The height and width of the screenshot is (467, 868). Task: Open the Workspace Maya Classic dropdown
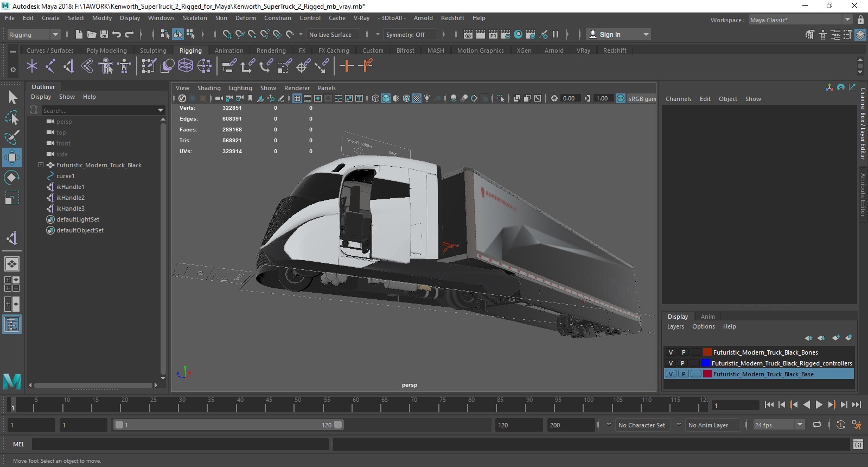click(800, 20)
